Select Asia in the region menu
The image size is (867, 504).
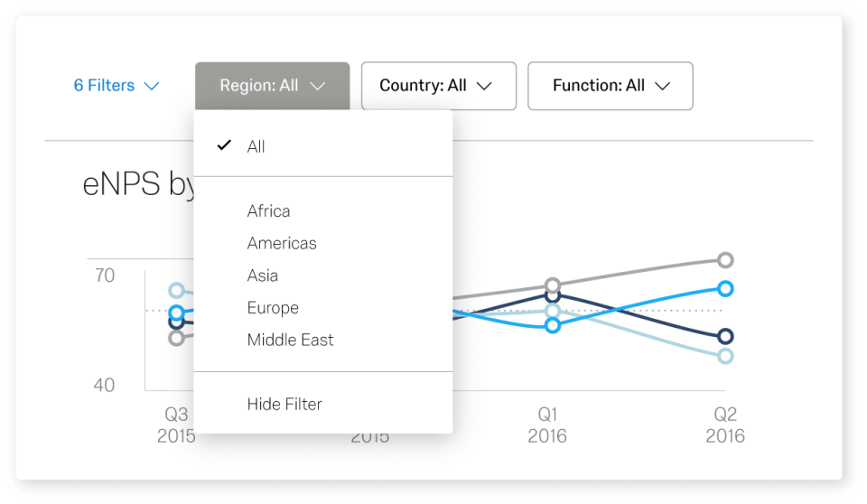click(262, 275)
